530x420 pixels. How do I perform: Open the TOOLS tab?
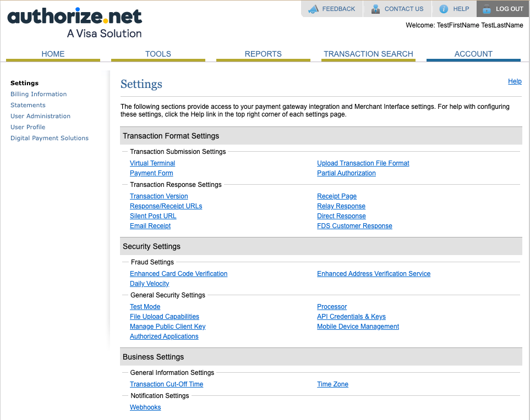(x=158, y=54)
